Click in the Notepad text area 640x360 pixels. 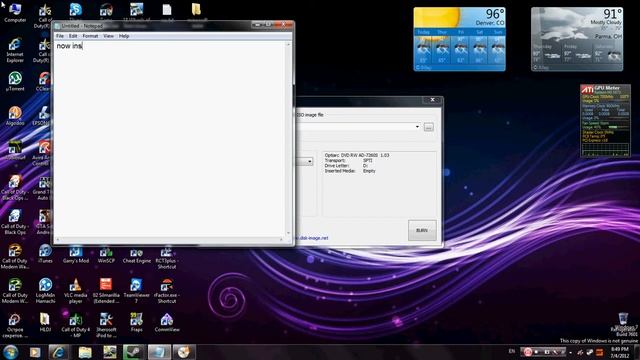170,139
